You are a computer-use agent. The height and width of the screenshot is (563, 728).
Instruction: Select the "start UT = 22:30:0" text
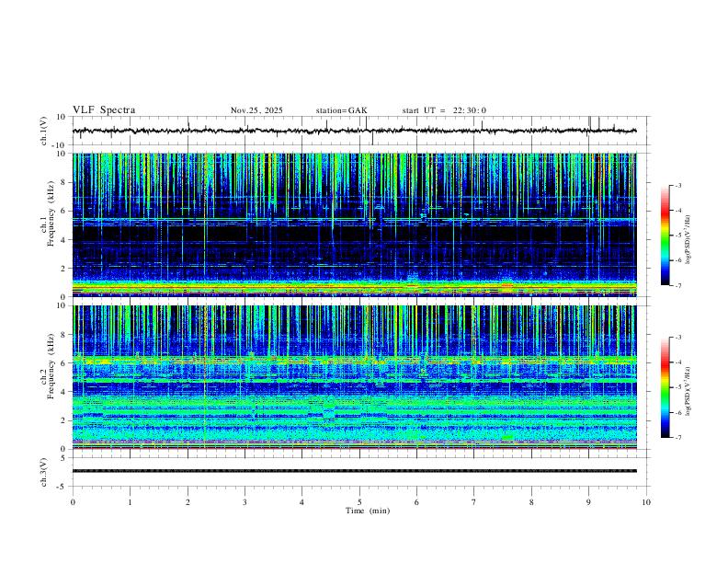coord(444,110)
